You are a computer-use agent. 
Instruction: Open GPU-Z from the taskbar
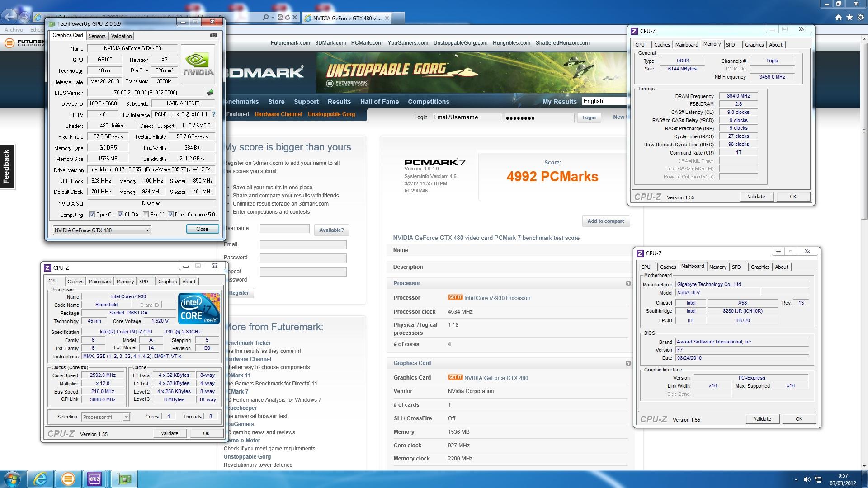coord(124,479)
